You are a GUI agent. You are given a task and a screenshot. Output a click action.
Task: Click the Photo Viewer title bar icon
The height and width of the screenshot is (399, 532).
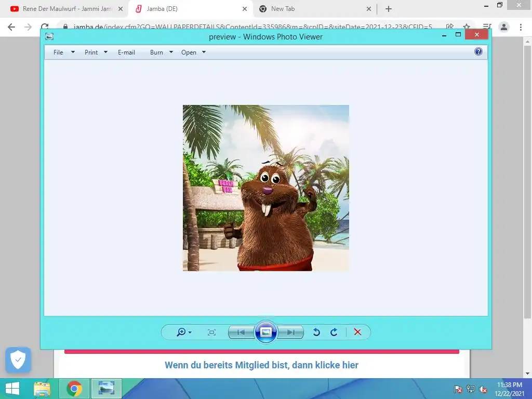[49, 36]
